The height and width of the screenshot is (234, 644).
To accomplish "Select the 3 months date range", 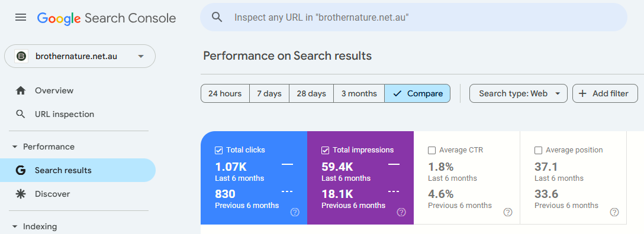I will [x=359, y=93].
